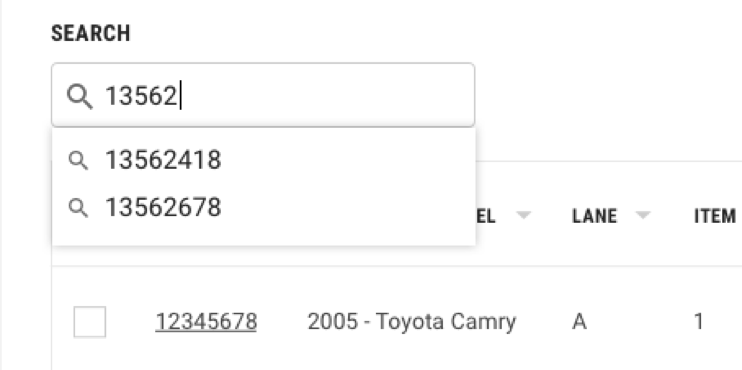Choose the 13562678 search suggestion
This screenshot has height=370, width=742.
(x=264, y=207)
